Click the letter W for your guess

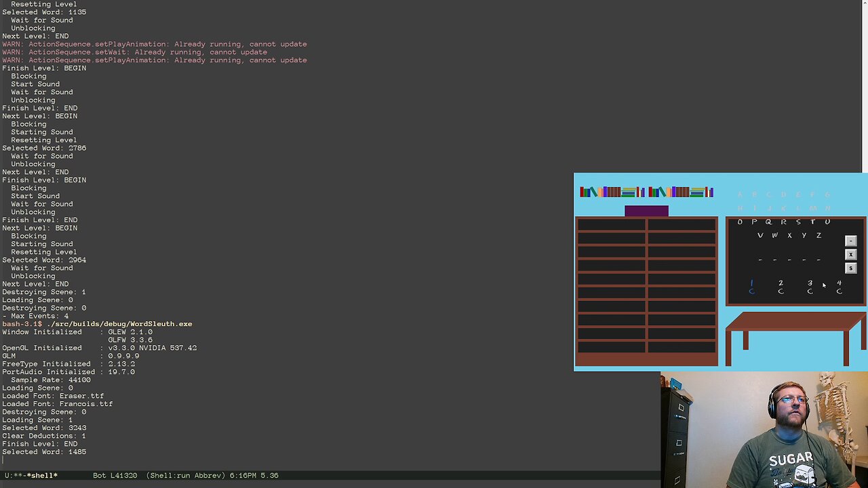(775, 235)
